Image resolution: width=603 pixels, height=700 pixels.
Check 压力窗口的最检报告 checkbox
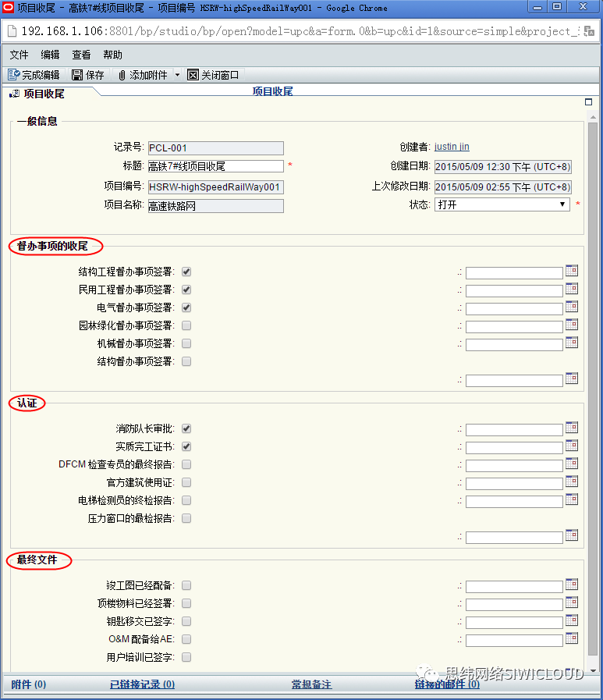186,518
